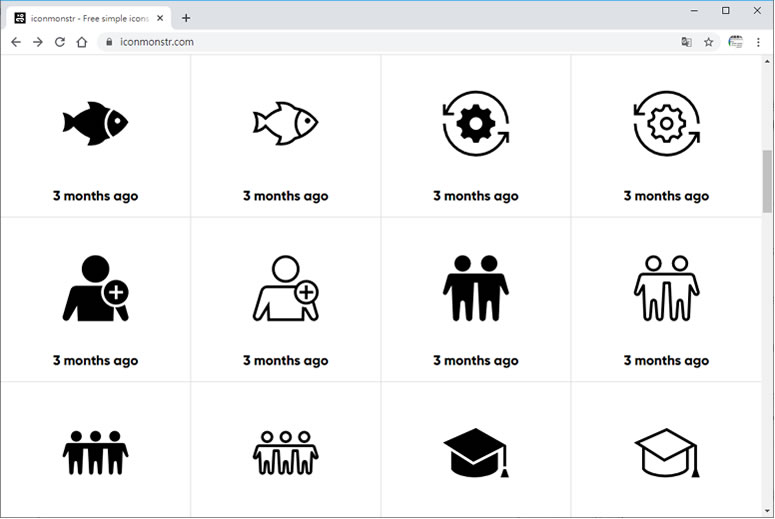
Task: Open the solid graduation cap icon
Action: 475,453
